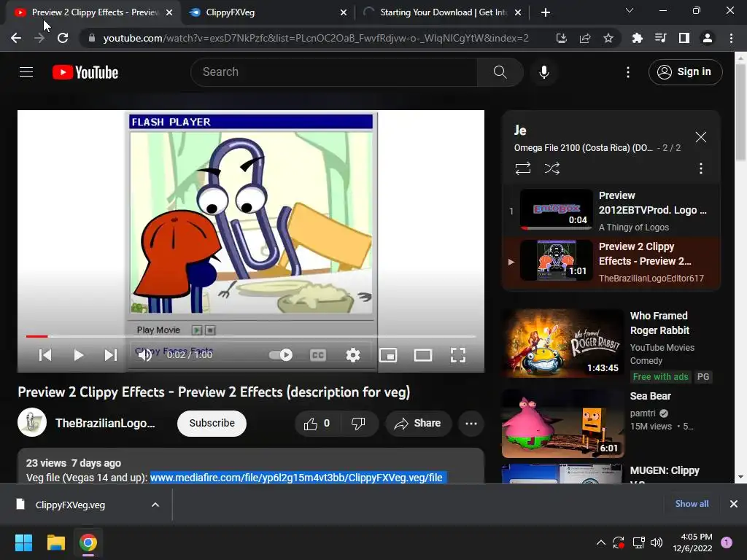The height and width of the screenshot is (560, 747).
Task: Open the mediafire ClippyFXVeg.veg link
Action: tap(296, 477)
